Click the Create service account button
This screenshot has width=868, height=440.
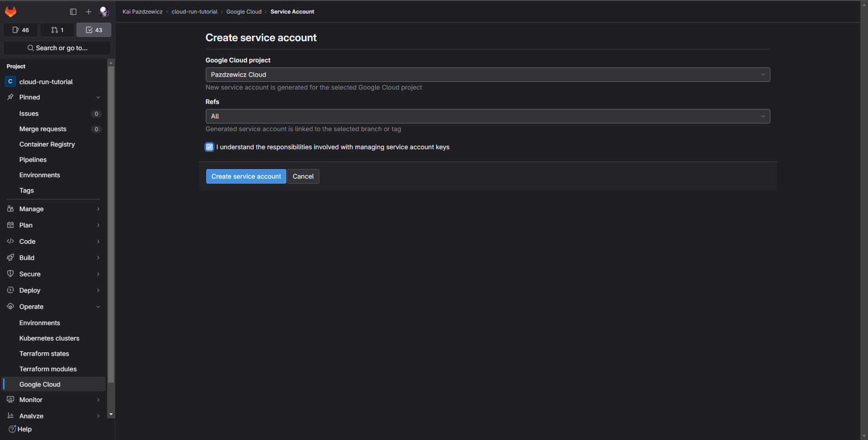246,176
